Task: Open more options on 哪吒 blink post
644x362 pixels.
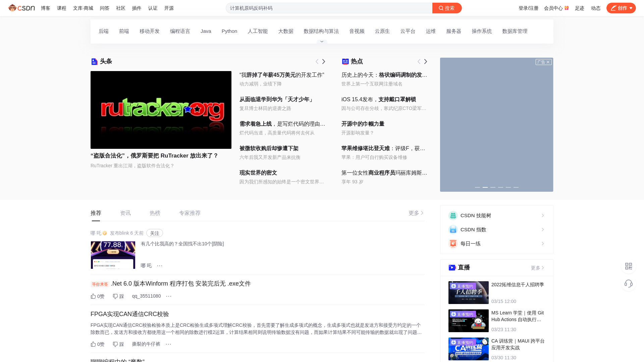Action: click(x=160, y=265)
